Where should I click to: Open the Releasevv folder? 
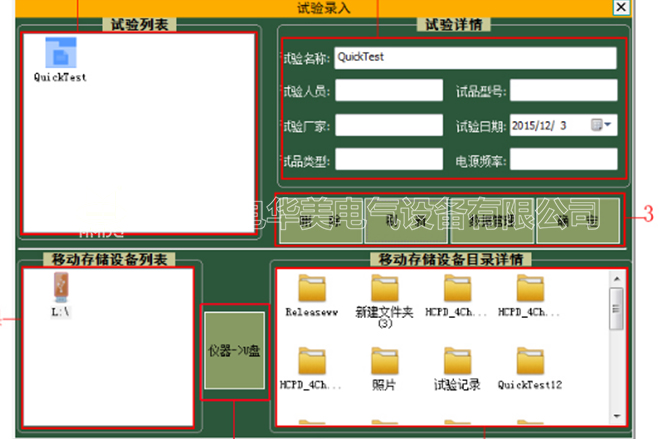(x=312, y=288)
